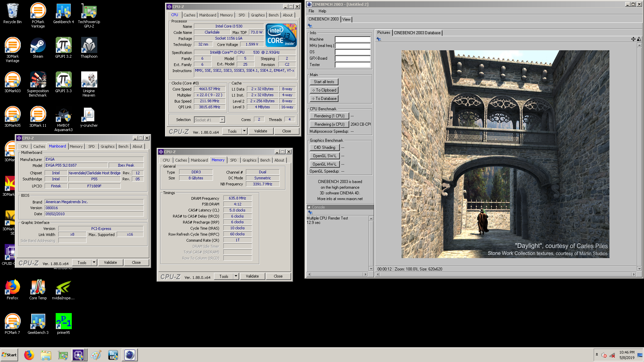The width and height of the screenshot is (644, 362).
Task: Open the nvidiaInspector desktop icon
Action: click(63, 289)
